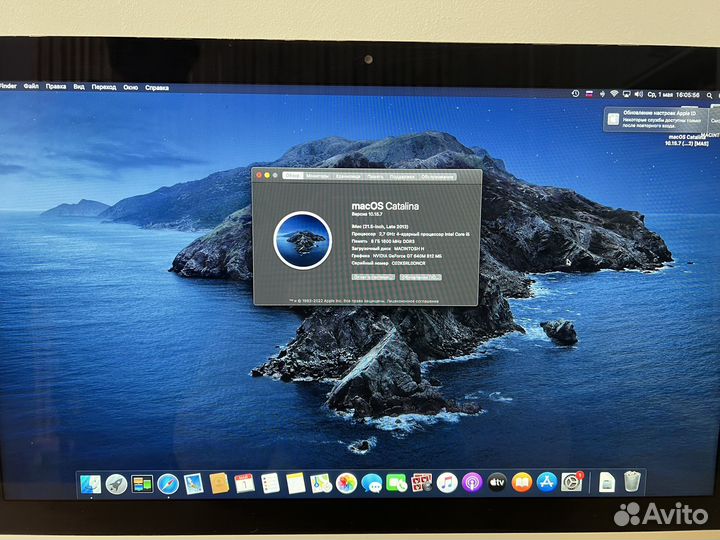This screenshot has width=720, height=540.
Task: Switch to the Обслуживание tab
Action: point(437,177)
